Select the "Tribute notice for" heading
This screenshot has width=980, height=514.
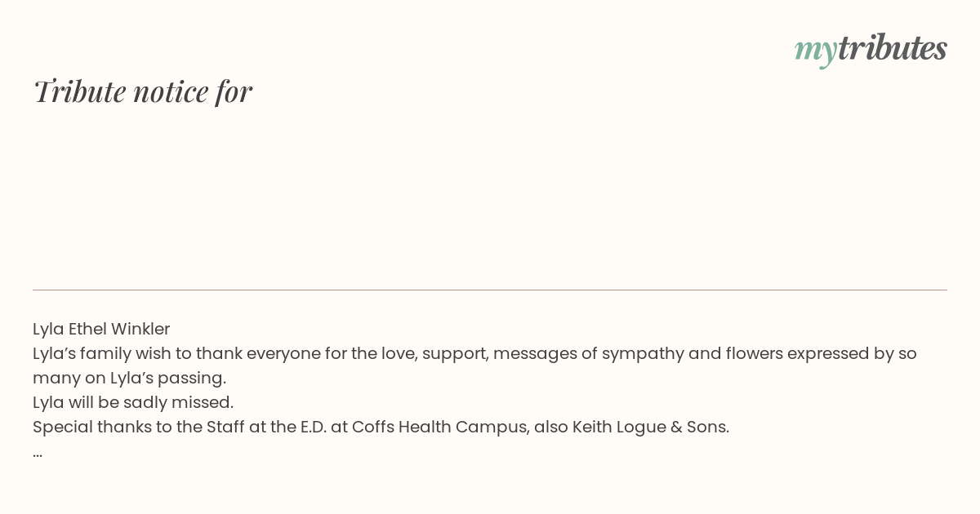click(x=143, y=91)
